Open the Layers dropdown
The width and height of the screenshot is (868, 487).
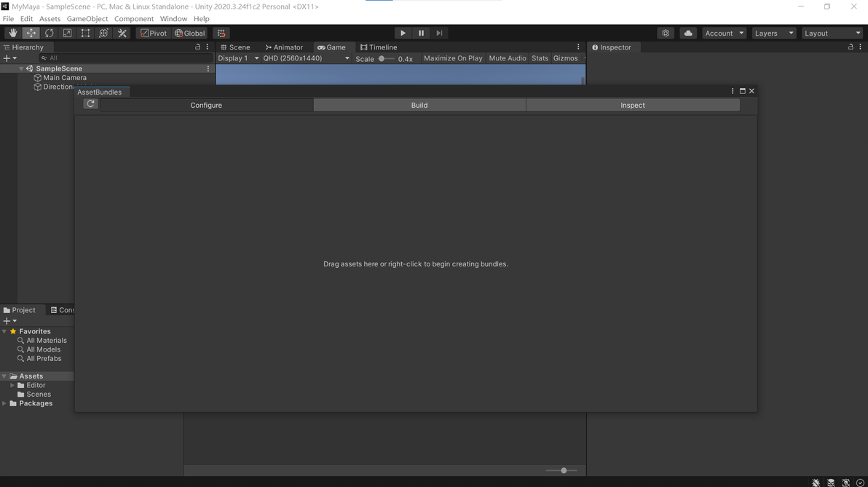click(774, 33)
